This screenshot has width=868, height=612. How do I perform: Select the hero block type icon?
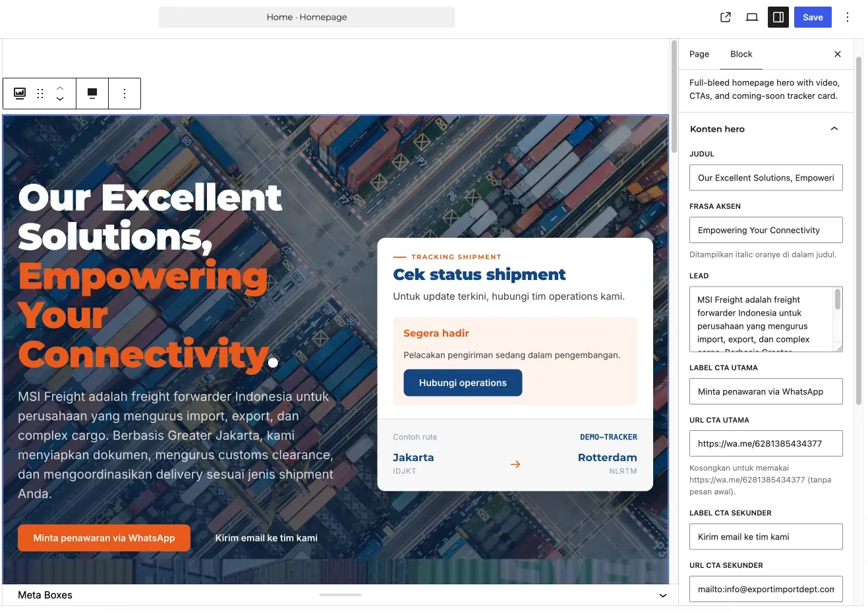[x=20, y=94]
